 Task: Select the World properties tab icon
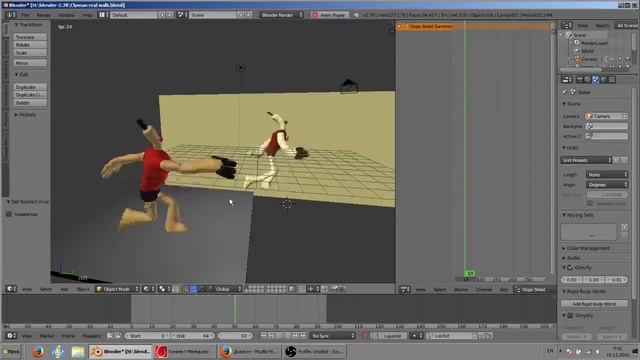point(604,79)
